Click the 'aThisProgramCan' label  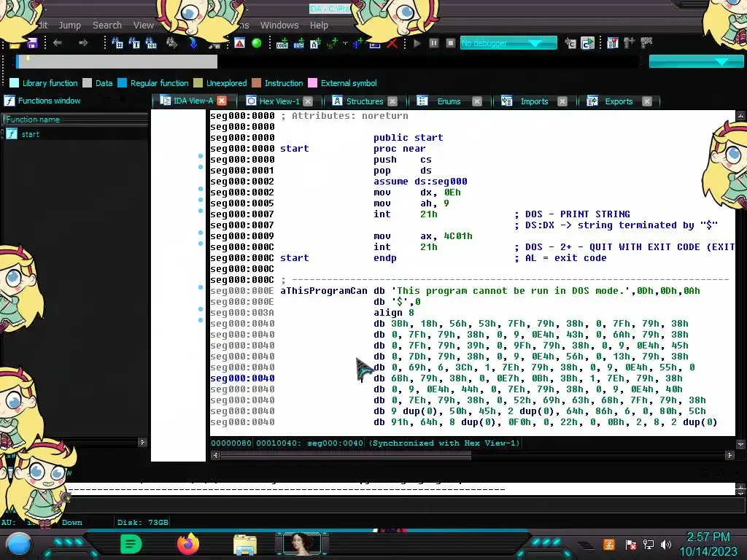[x=323, y=291]
